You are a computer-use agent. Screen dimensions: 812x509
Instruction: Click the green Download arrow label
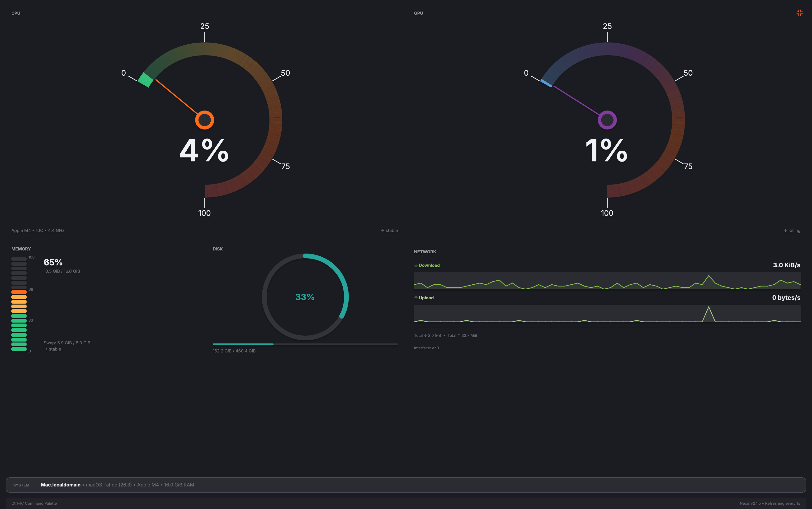427,265
